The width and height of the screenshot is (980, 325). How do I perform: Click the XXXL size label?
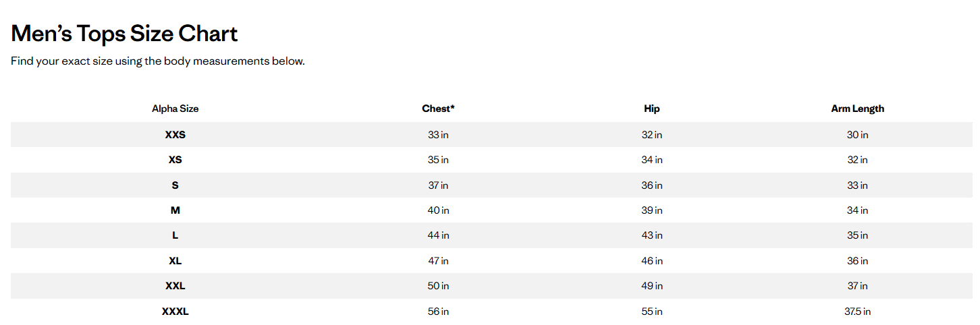pos(175,312)
